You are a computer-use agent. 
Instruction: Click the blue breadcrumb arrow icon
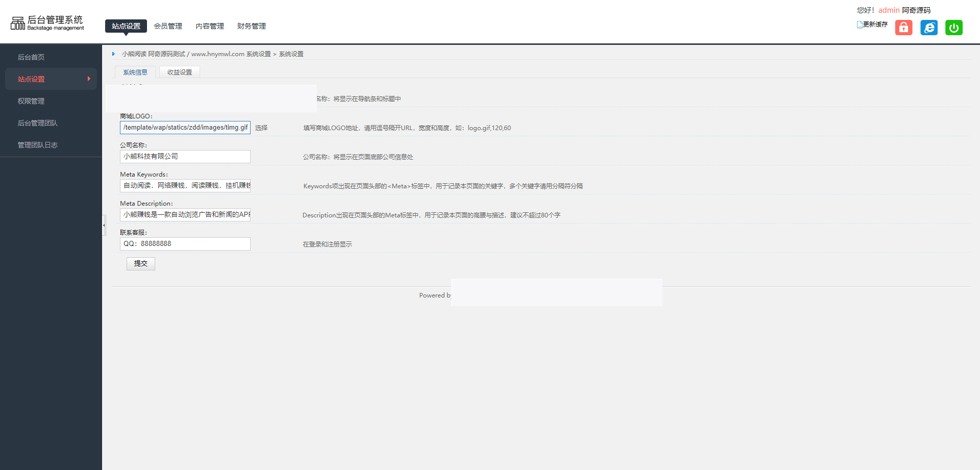tap(113, 54)
